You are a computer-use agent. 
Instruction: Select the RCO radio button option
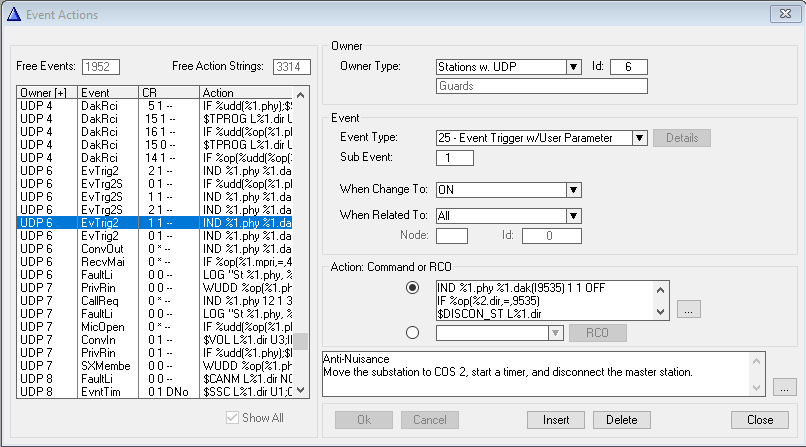[412, 333]
